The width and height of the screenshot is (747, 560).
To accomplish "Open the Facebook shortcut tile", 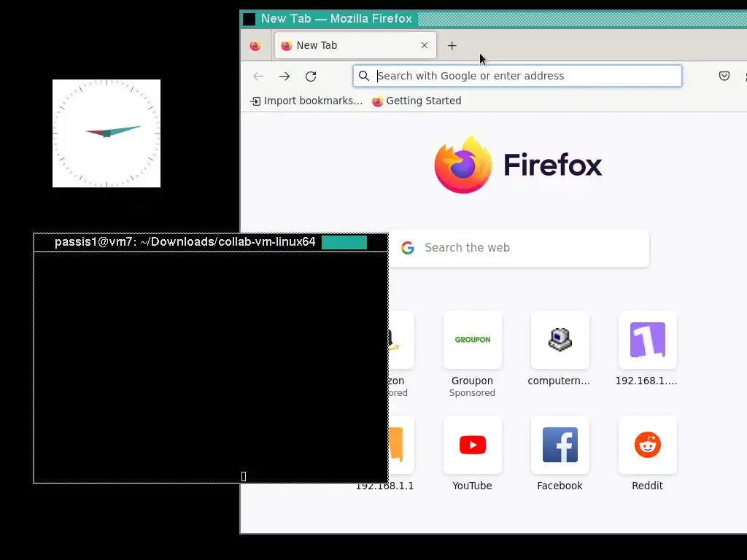I will 560,446.
